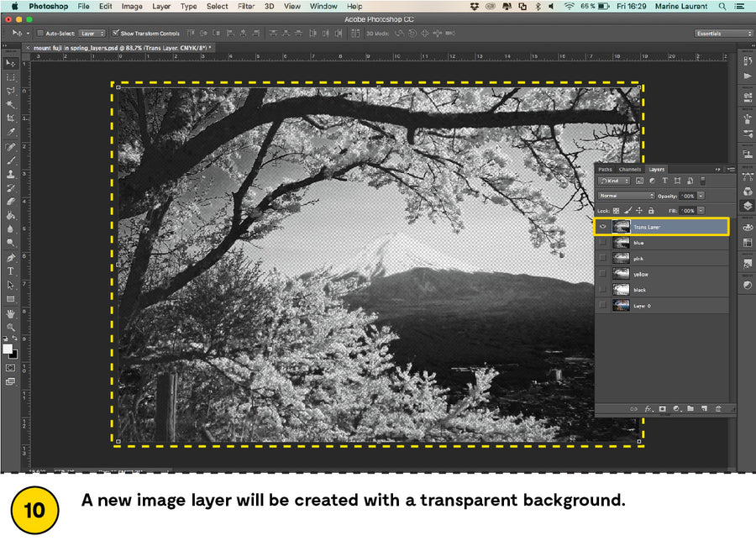Expand the layer Opacity dropdown arrow

701,196
